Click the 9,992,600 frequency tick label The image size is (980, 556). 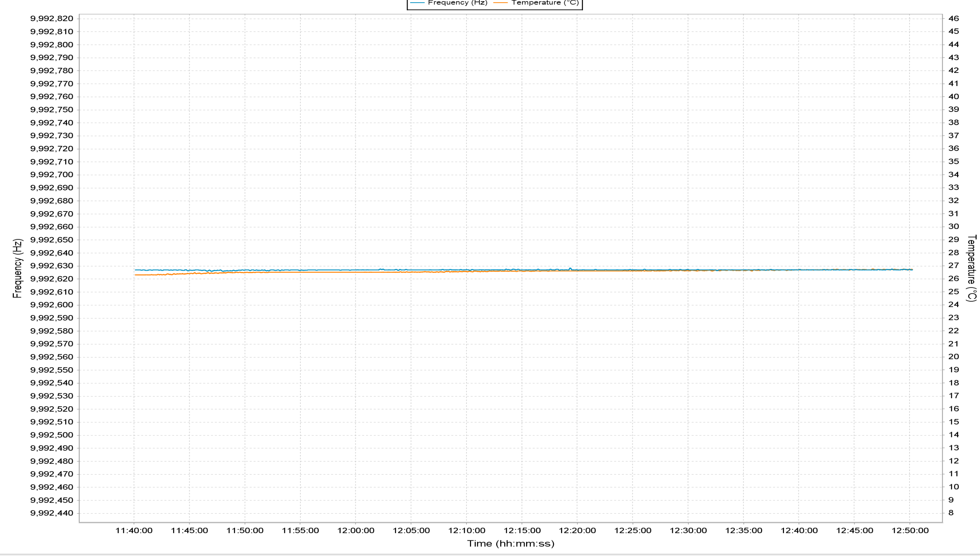(x=51, y=305)
